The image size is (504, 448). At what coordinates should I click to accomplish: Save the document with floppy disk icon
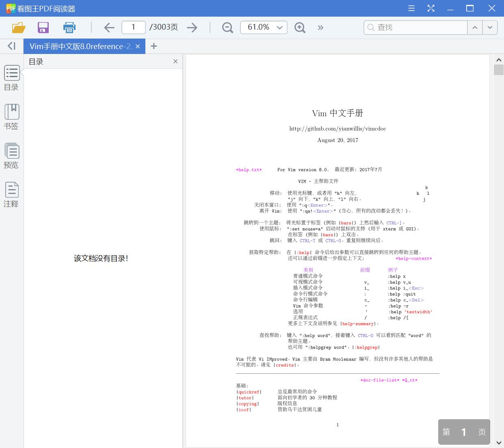pyautogui.click(x=43, y=28)
